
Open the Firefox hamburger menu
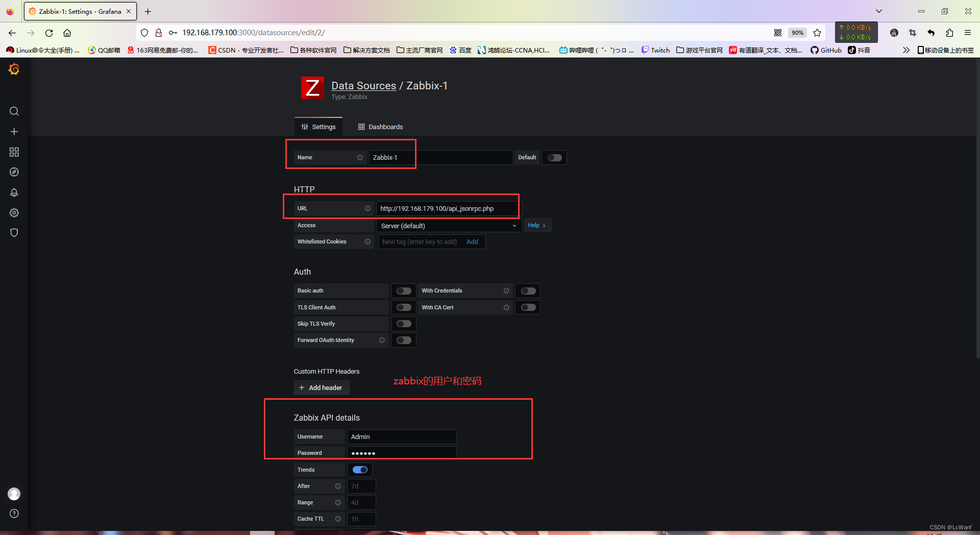point(968,33)
